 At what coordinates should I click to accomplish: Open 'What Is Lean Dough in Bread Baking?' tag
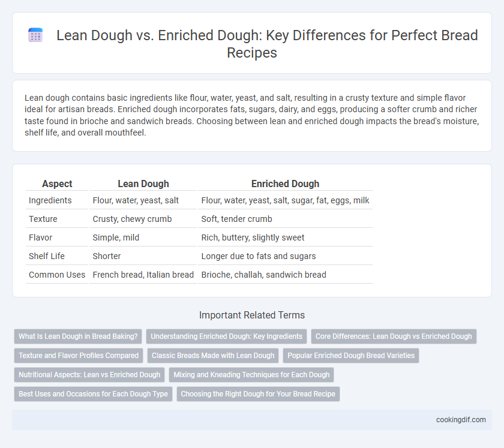[78, 336]
